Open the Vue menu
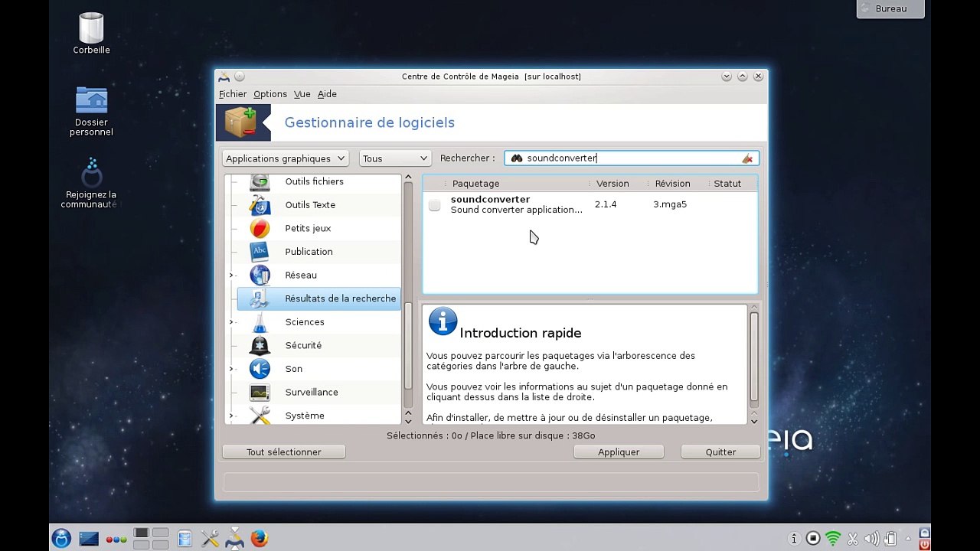980x551 pixels. [x=302, y=94]
